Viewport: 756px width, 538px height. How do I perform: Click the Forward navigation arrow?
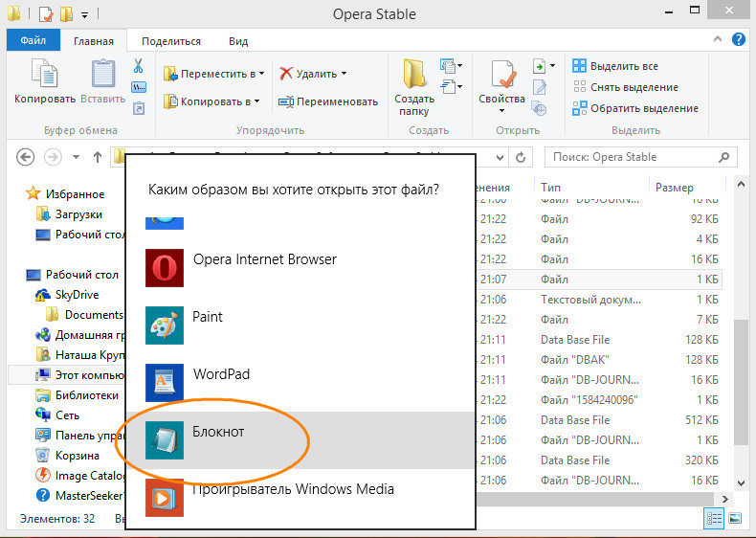tap(53, 157)
